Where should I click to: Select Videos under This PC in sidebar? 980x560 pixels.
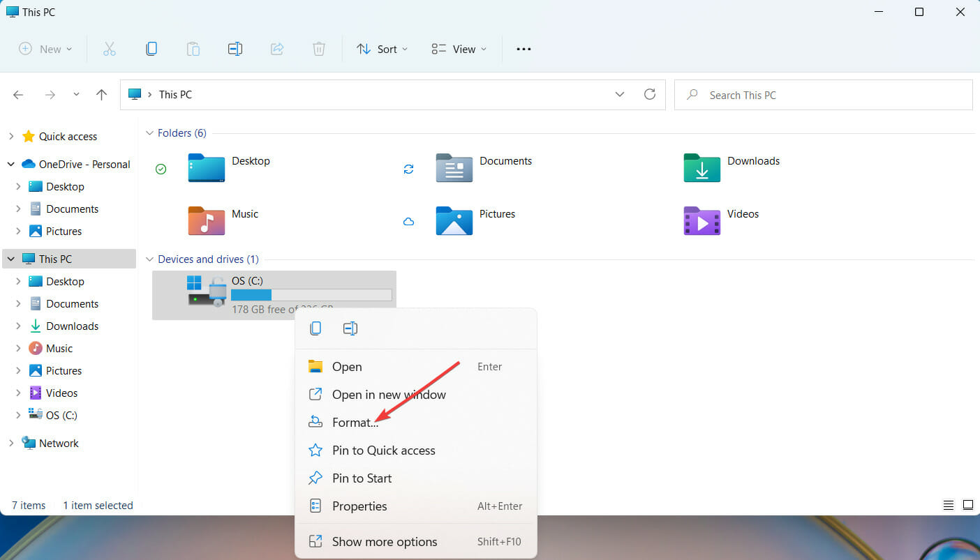61,393
